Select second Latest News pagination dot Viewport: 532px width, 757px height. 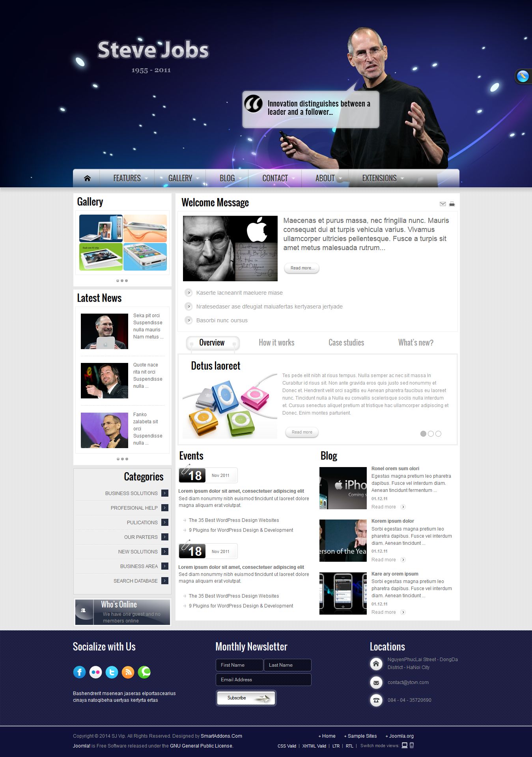[x=122, y=459]
